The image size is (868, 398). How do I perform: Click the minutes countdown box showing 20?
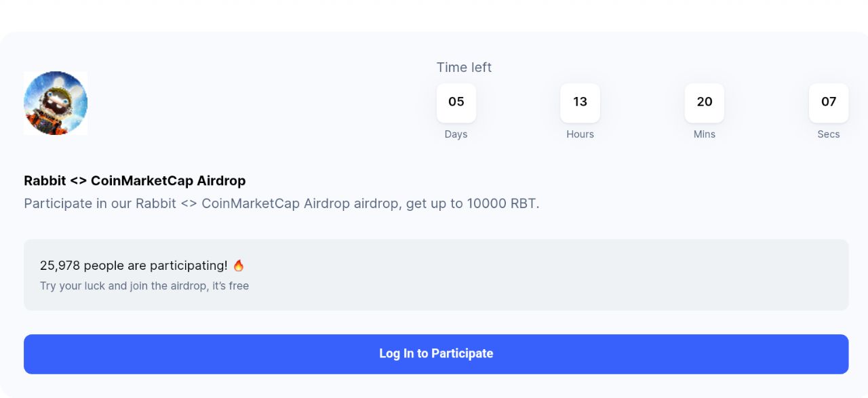pyautogui.click(x=704, y=102)
